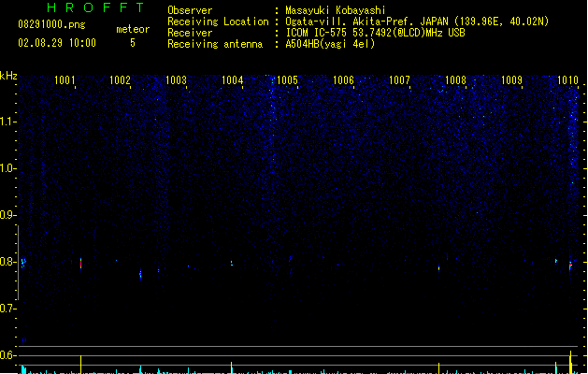Screen dimensions: 588x374
Task: Click the 1002 time axis label
Action: click(x=120, y=80)
